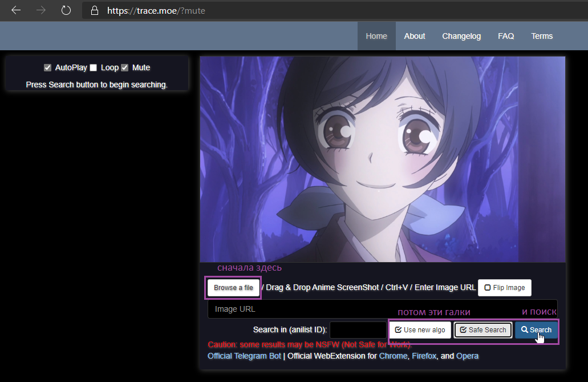Screen dimensions: 588x382
Task: Click the browser forward arrow
Action: pos(41,10)
